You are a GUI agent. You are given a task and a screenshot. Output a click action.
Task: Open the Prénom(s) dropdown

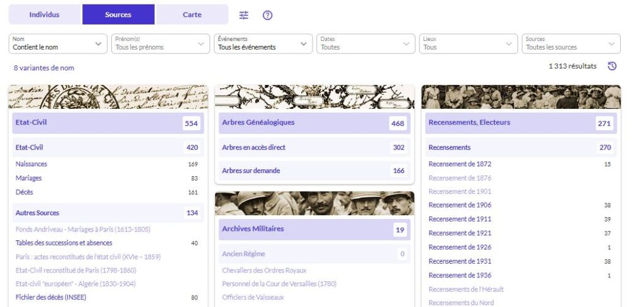click(x=160, y=43)
